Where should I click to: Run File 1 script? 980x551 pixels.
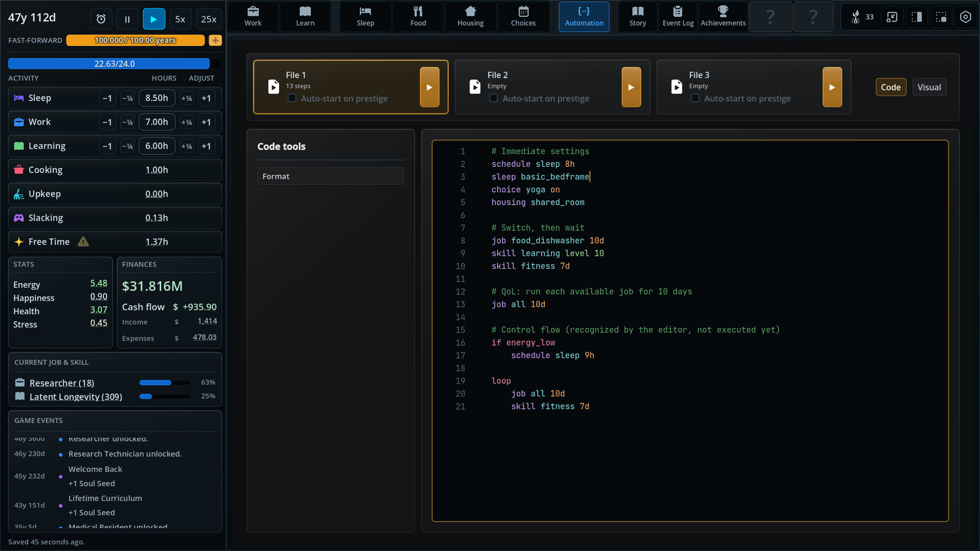(429, 87)
